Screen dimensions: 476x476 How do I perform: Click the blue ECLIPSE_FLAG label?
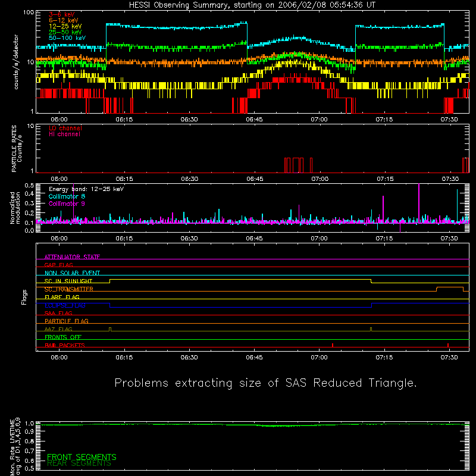[65, 305]
